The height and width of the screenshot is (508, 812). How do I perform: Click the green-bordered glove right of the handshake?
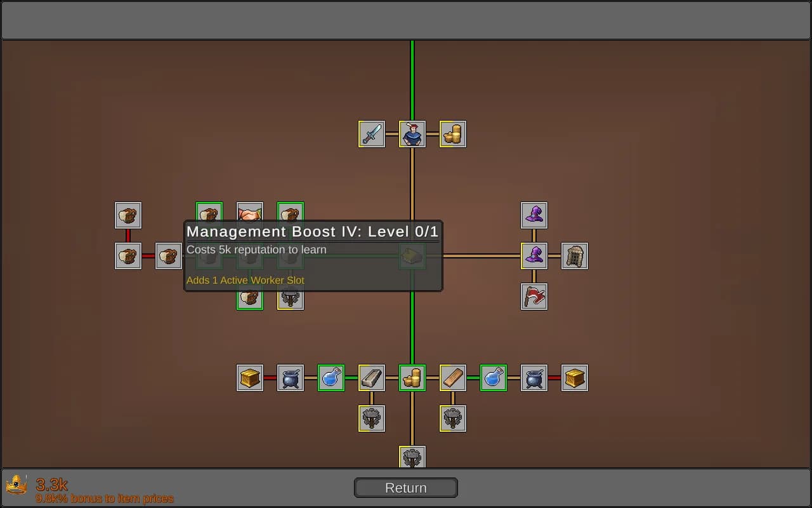[291, 212]
